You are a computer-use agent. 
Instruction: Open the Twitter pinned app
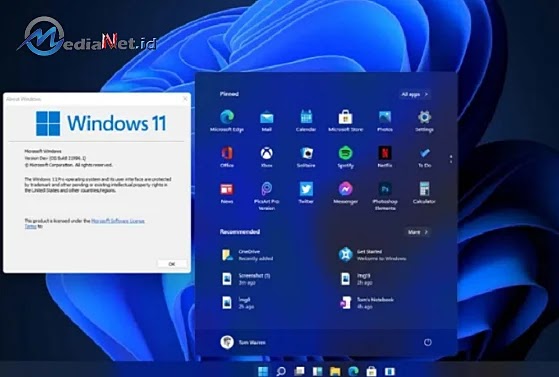[306, 193]
